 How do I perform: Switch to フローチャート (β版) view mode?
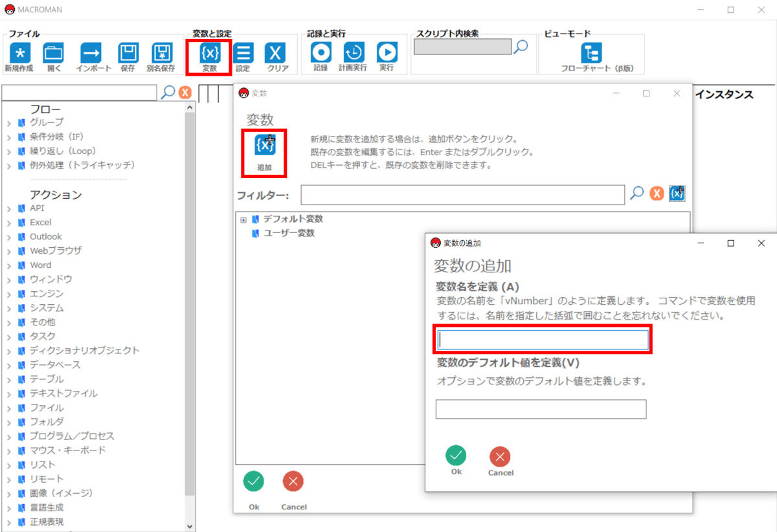pos(592,53)
